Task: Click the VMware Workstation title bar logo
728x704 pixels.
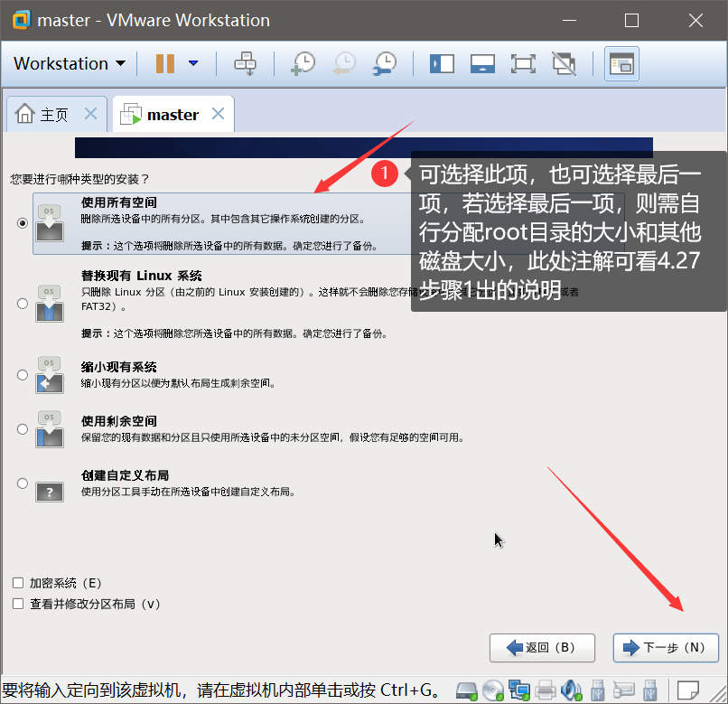Action: click(x=22, y=20)
